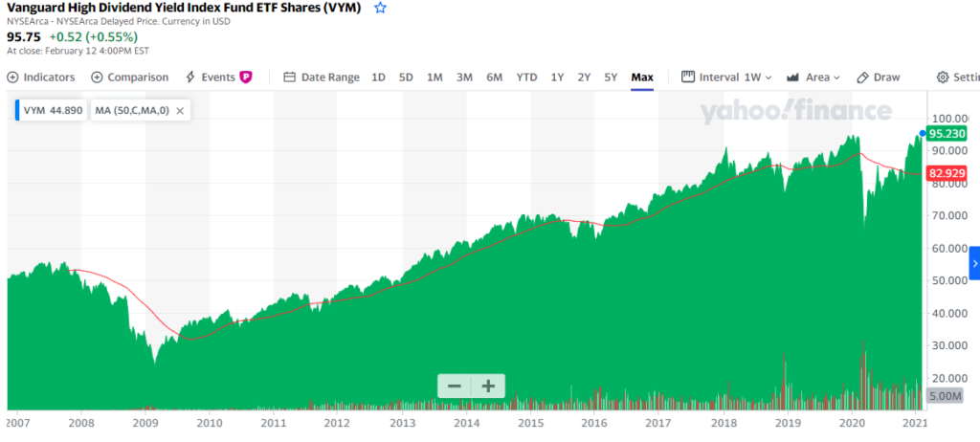
Task: Click the 2014 label on time axis
Action: [466, 422]
